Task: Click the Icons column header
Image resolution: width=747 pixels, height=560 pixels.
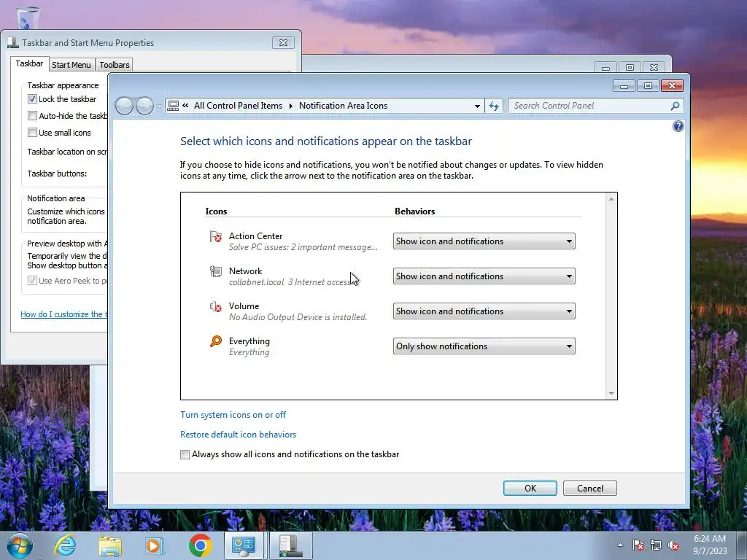Action: [216, 211]
